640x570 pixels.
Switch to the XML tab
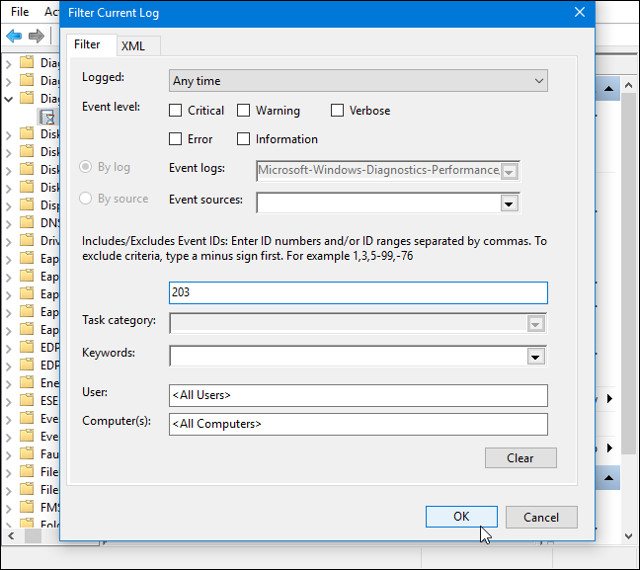pos(133,46)
